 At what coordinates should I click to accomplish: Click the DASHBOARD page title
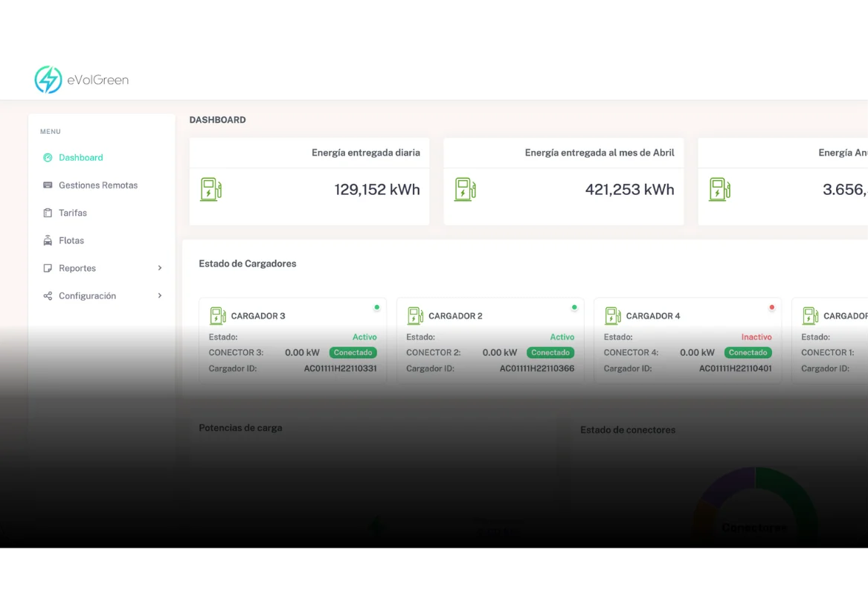(x=217, y=120)
